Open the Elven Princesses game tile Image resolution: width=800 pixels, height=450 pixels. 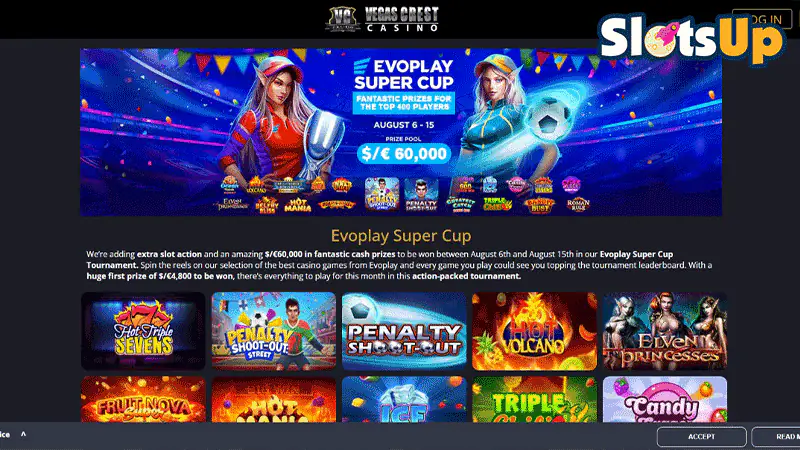[665, 331]
